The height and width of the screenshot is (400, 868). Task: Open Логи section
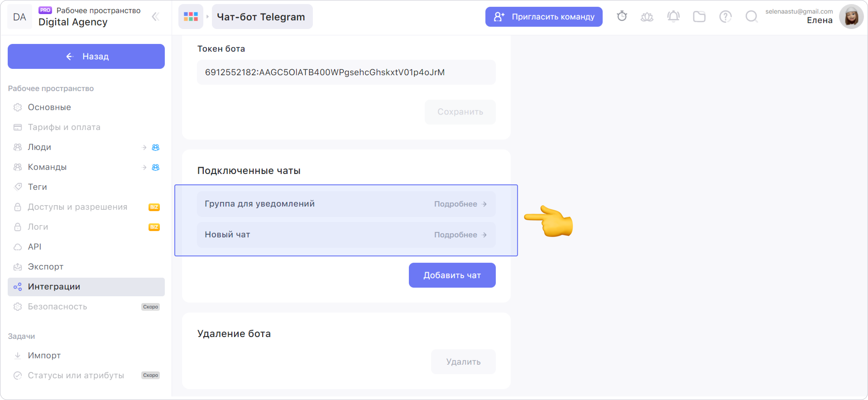[86, 227]
